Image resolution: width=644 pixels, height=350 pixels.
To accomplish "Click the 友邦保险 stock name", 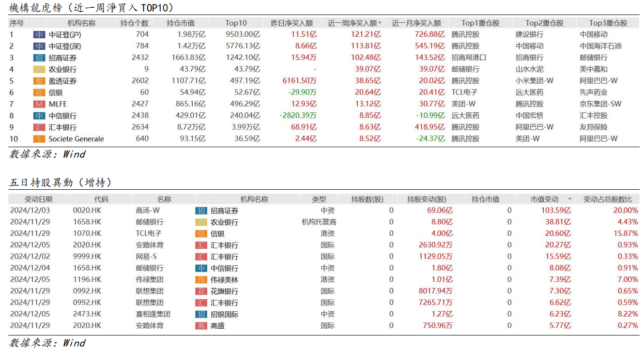I will pos(594,127).
